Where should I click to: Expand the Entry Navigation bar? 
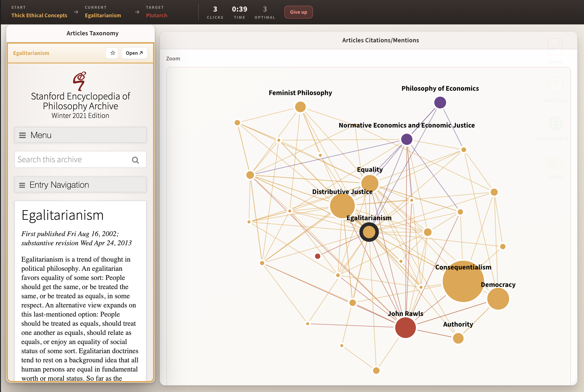point(80,185)
